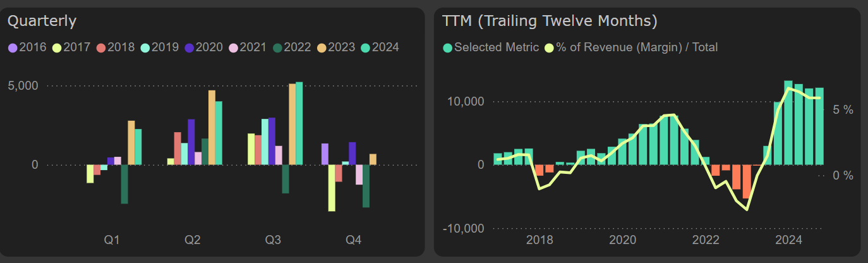Screen dimensions: 868x263
Task: Click the 2020 legend entry
Action: (x=203, y=47)
